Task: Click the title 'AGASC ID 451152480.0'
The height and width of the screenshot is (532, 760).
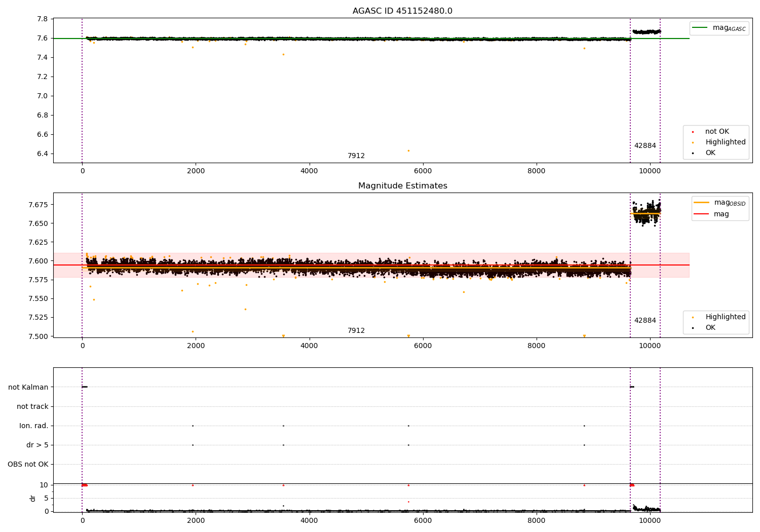Action: [402, 11]
